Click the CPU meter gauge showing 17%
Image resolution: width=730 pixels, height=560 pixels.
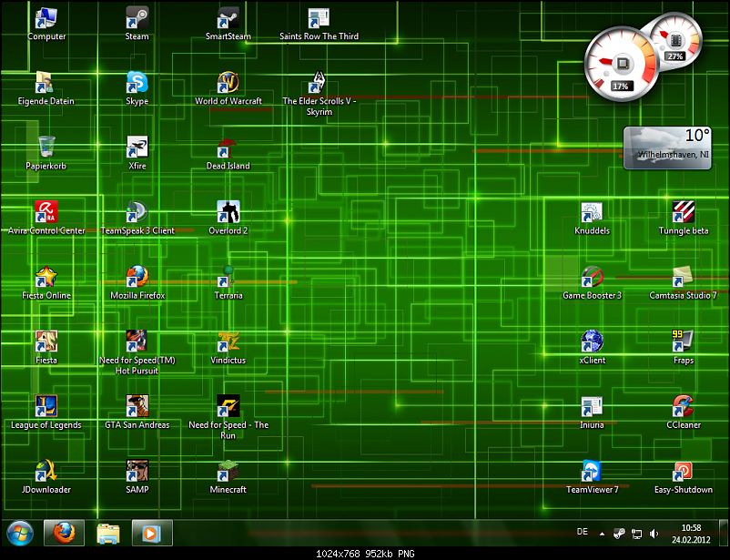click(x=621, y=64)
